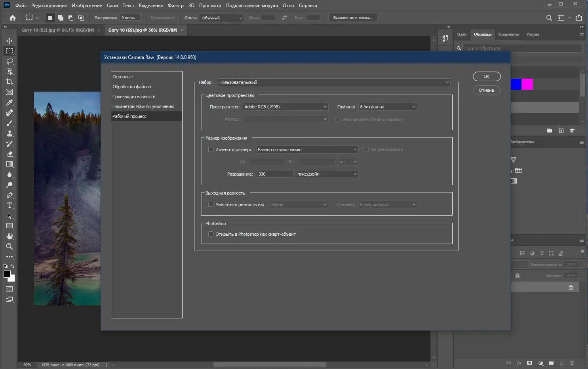Click the 'Отмена' button
588x369 pixels.
pos(486,90)
